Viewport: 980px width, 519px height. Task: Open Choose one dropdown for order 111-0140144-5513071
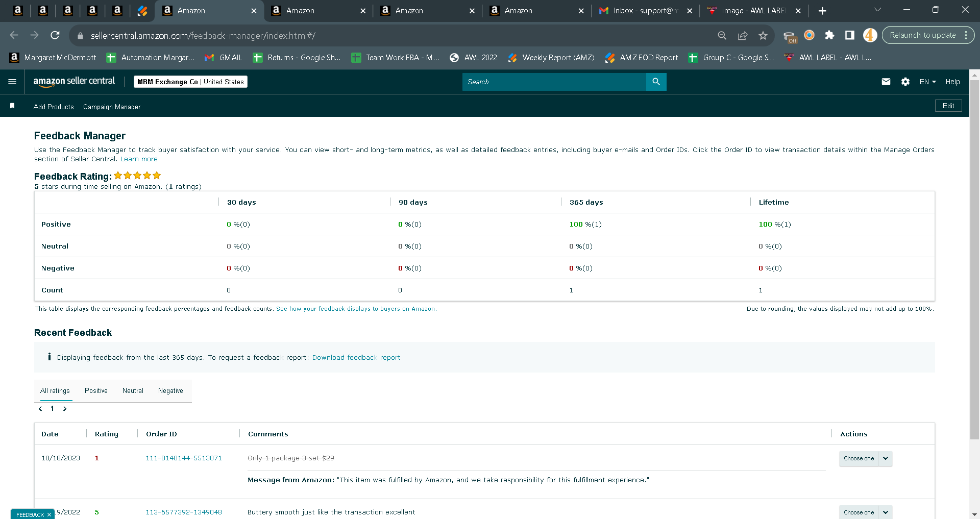[x=866, y=458]
